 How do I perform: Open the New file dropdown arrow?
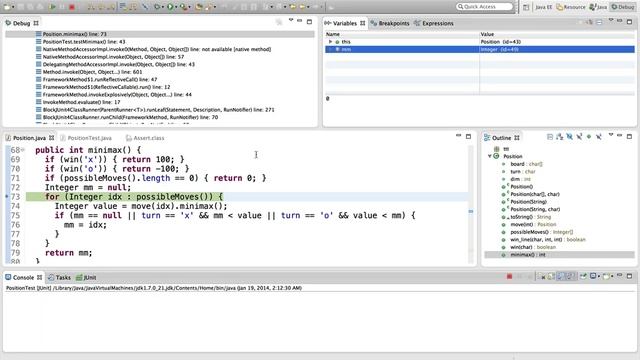tap(13, 7)
